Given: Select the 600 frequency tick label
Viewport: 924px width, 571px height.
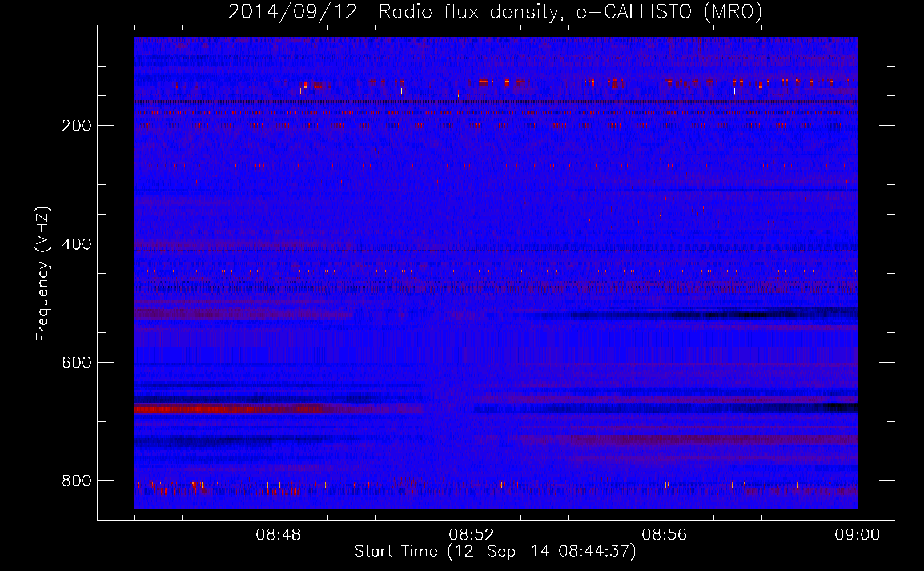Looking at the screenshot, I should pyautogui.click(x=77, y=363).
